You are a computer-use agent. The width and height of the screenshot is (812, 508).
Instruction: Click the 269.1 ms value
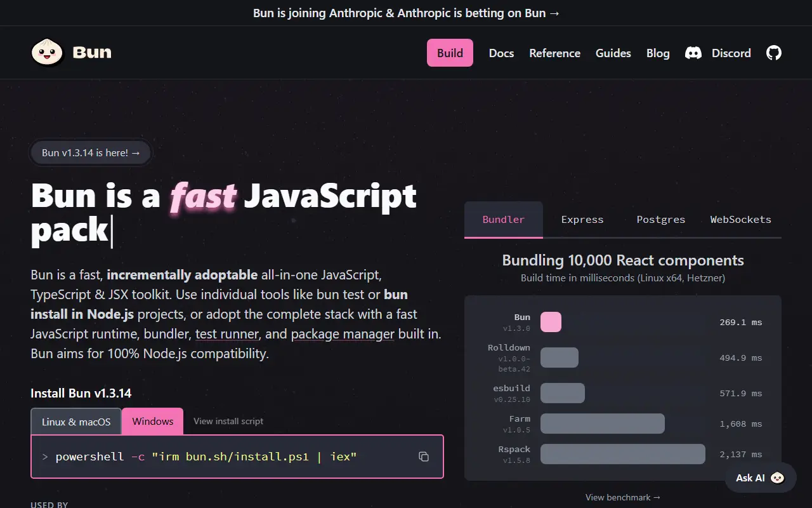click(x=741, y=323)
